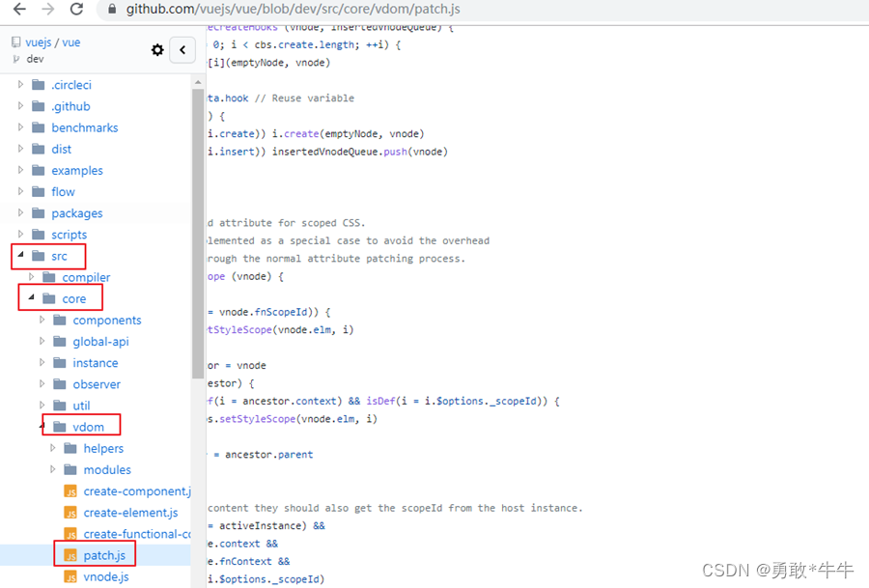This screenshot has width=869, height=588.
Task: Open create-functional-component file
Action: click(137, 534)
